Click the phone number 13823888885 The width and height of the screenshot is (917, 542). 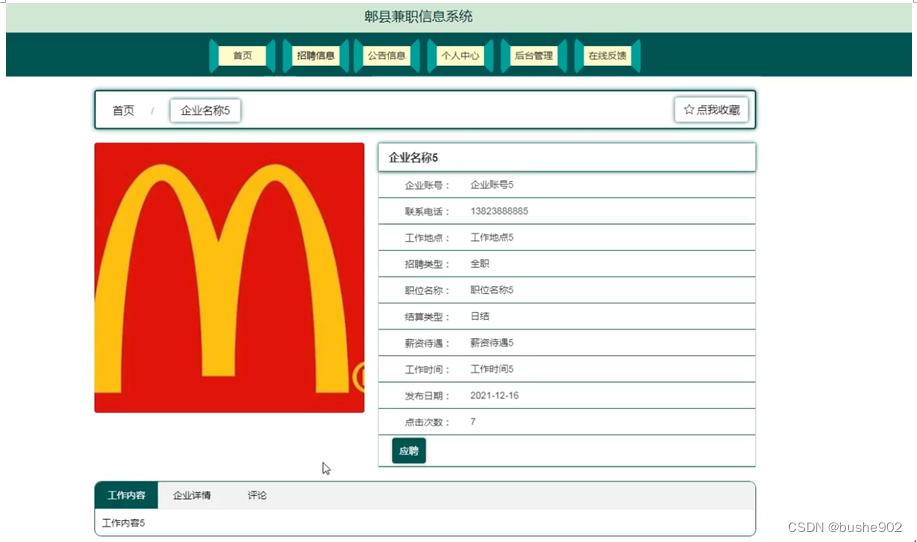(x=499, y=211)
